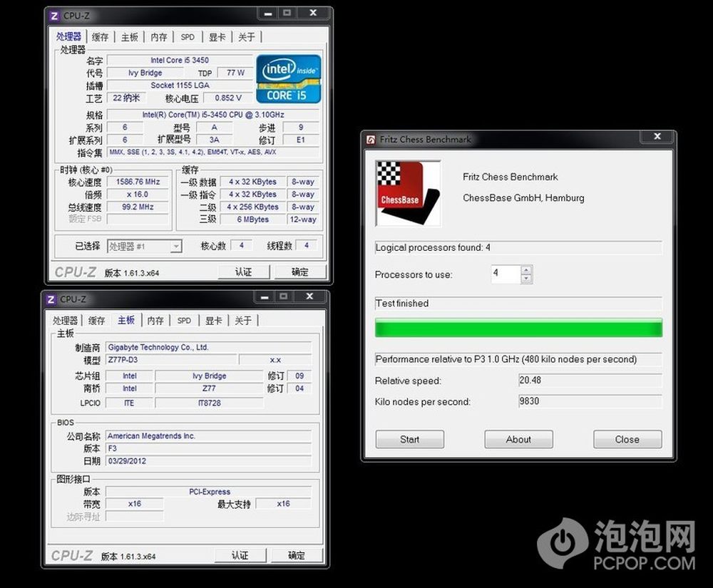Click the '0.852 V' core voltage value
The width and height of the screenshot is (713, 588).
[x=228, y=98]
